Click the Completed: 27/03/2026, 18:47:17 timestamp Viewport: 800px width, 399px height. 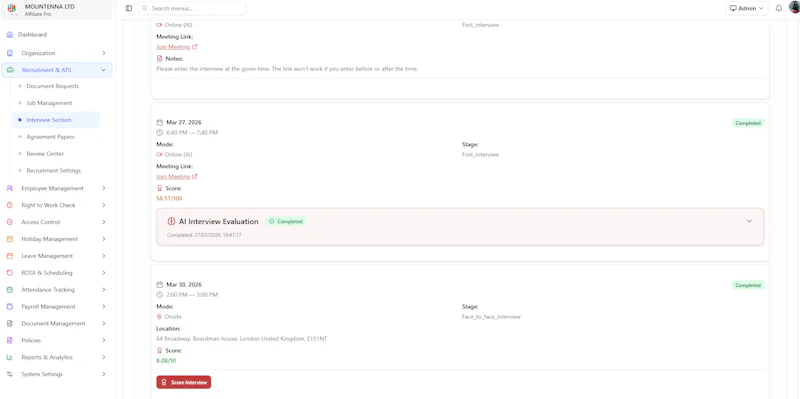tap(204, 235)
